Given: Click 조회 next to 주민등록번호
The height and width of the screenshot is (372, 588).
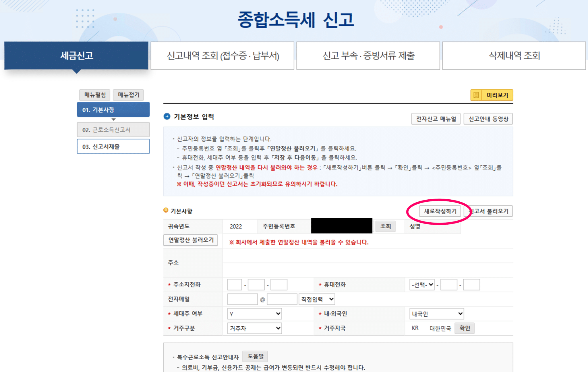Looking at the screenshot, I should click(x=385, y=226).
